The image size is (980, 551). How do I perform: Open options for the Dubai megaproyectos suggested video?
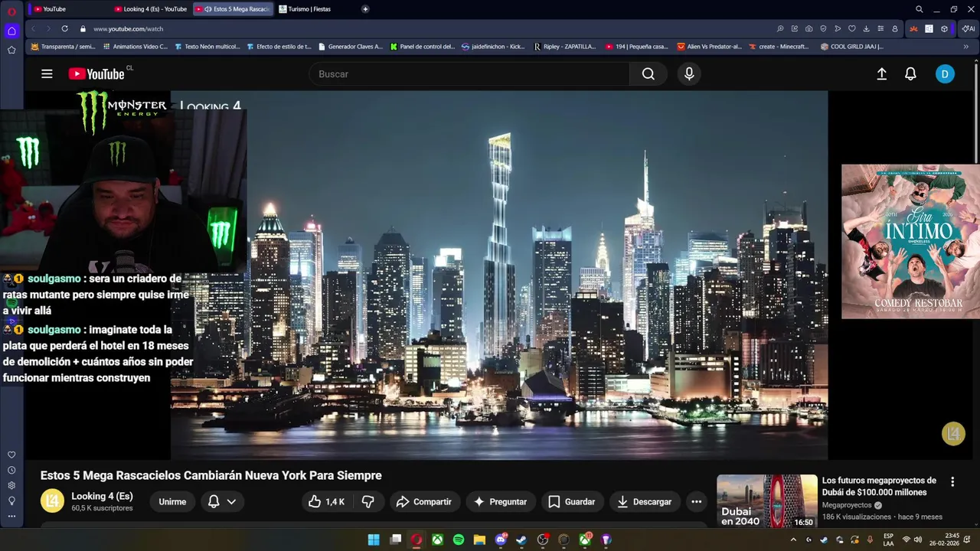[952, 482]
